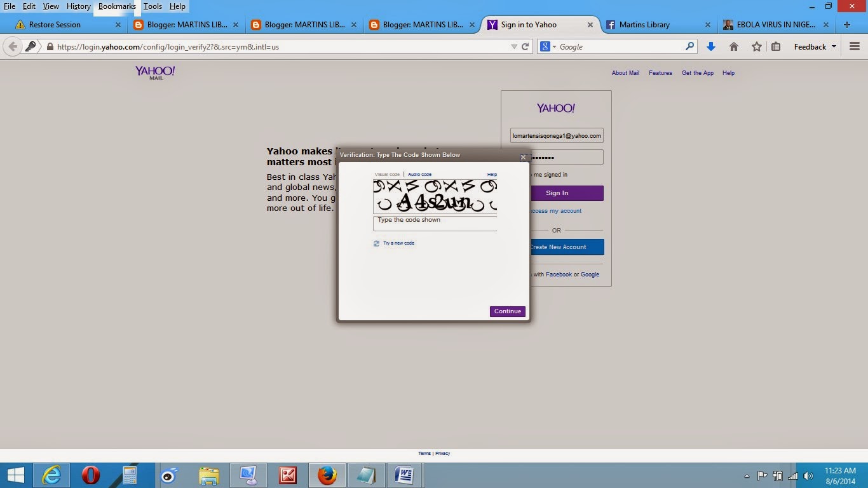Open the Edit menu
Viewport: 868px width, 488px height.
tap(29, 6)
